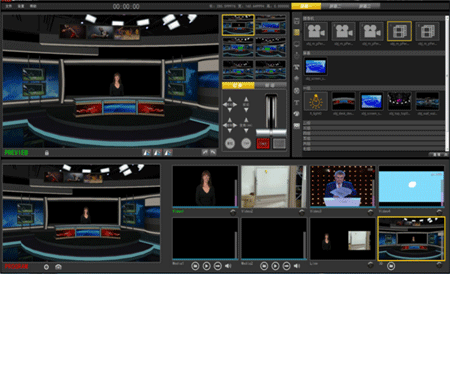Toggle the round knob under Video3 thumbnail

pyautogui.click(x=370, y=212)
